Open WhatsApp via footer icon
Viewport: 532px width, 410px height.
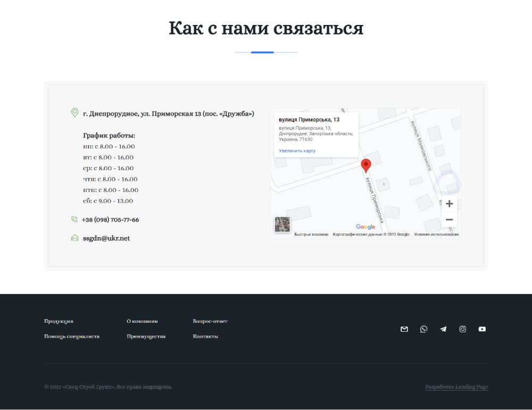tap(423, 329)
